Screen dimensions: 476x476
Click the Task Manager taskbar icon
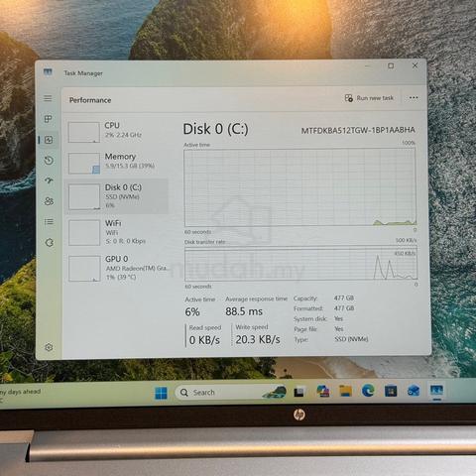tap(436, 391)
